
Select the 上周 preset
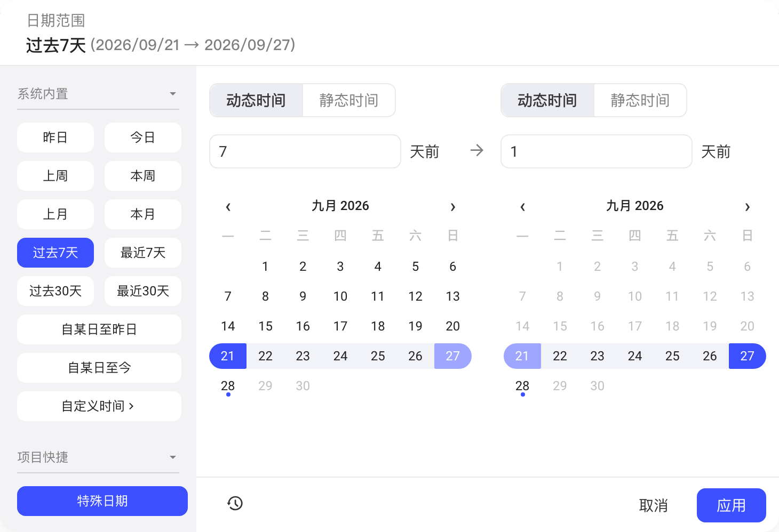(x=55, y=176)
